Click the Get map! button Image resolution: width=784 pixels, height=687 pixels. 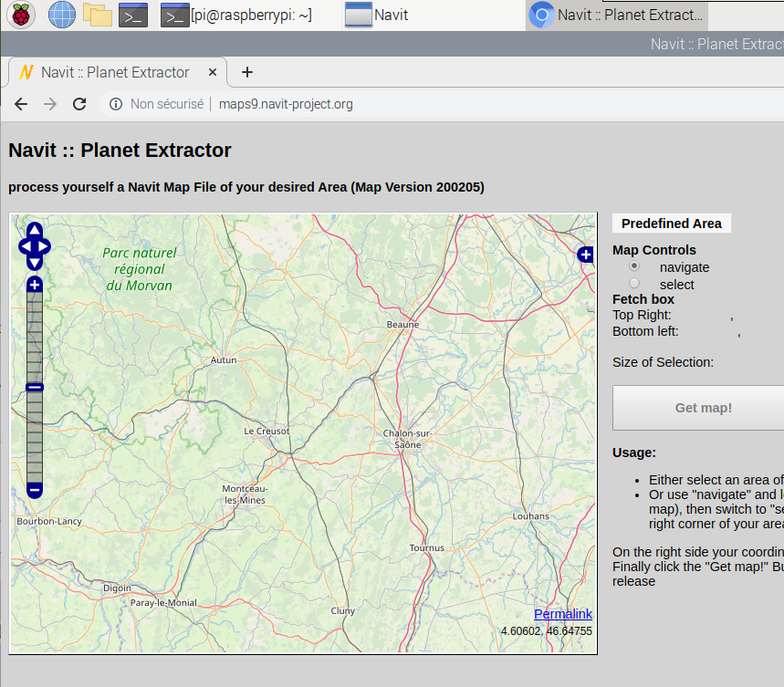point(698,408)
